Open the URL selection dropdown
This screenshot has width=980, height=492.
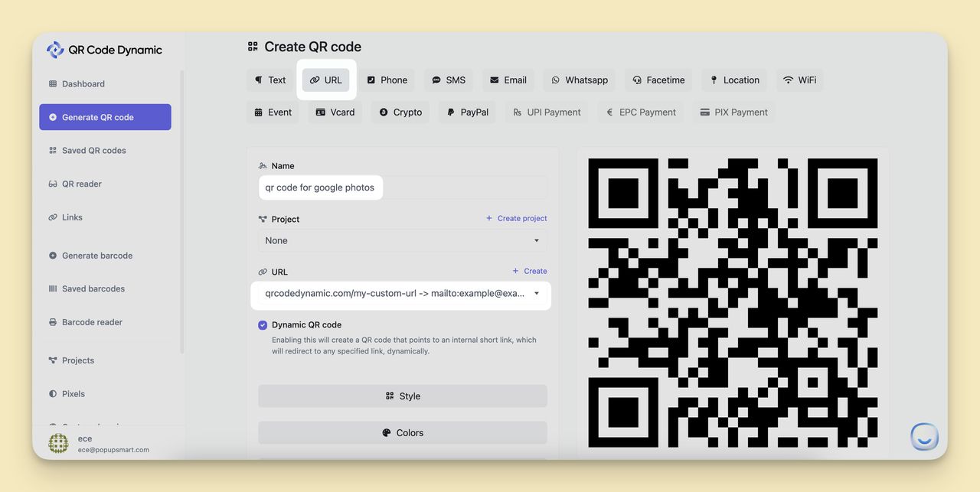403,293
